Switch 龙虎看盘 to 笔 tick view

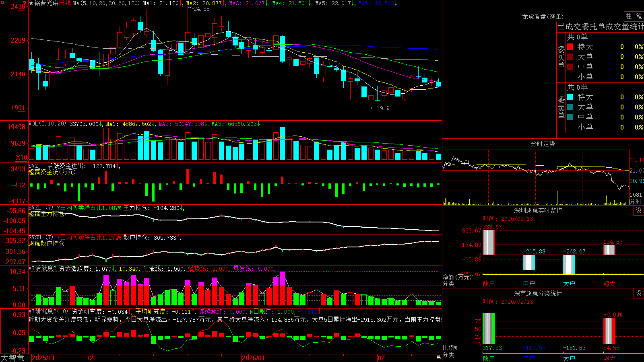[x=639, y=16]
